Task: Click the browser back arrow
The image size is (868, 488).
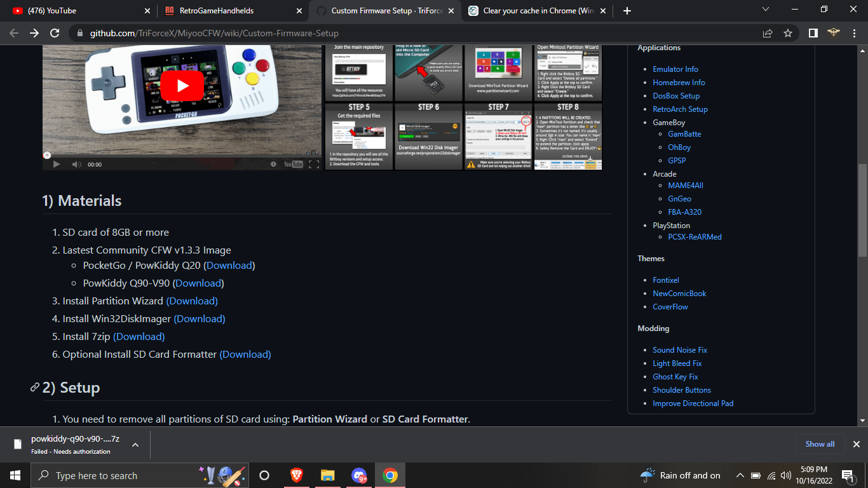Action: (x=14, y=33)
